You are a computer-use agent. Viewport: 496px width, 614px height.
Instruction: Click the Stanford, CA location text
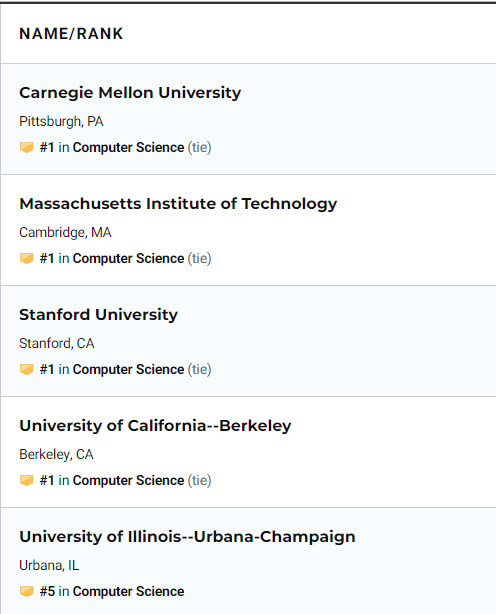[57, 343]
